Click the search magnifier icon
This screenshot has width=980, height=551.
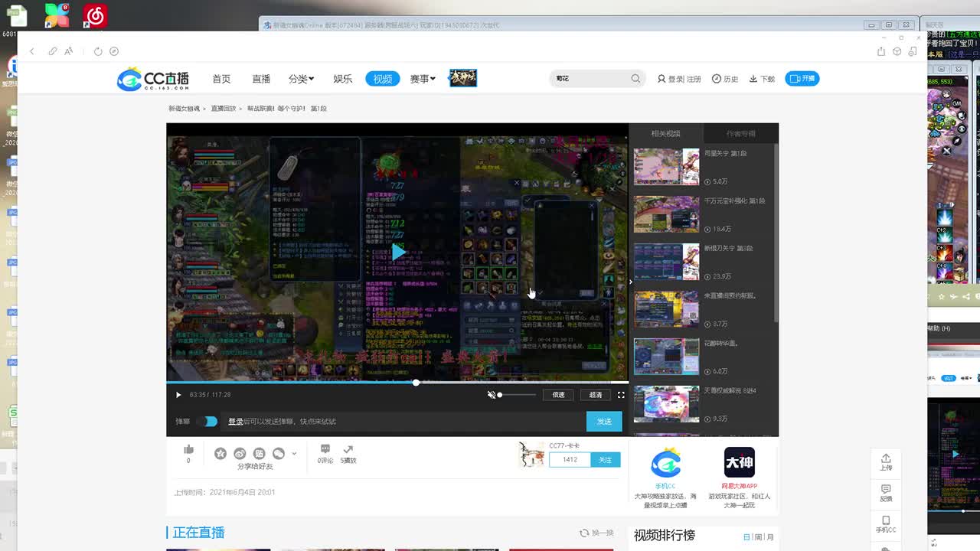(x=635, y=78)
